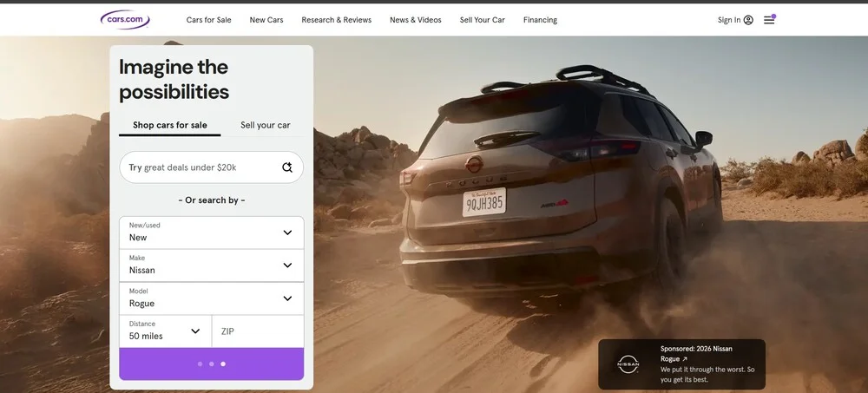Click the purple search submit button

212,364
